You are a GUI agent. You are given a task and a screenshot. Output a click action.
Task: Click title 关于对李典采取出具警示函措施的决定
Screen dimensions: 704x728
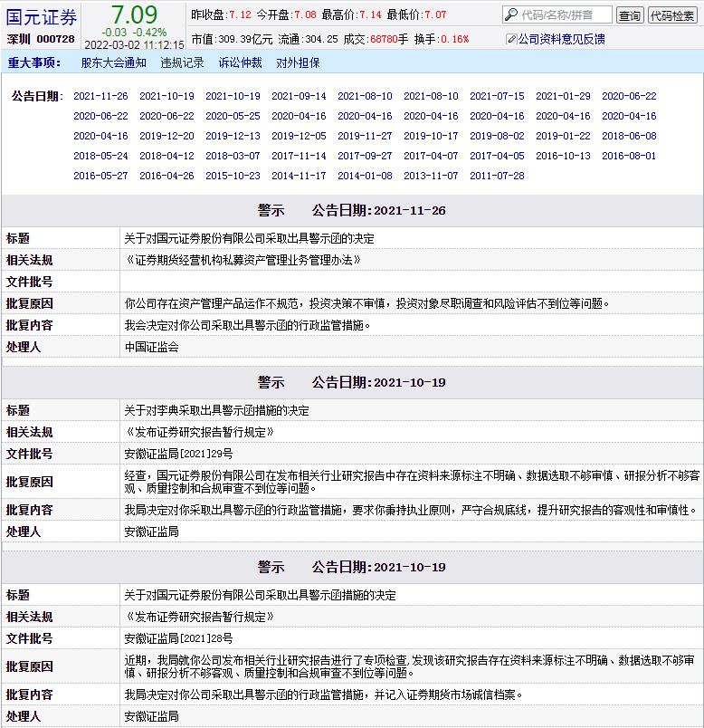pyautogui.click(x=217, y=410)
